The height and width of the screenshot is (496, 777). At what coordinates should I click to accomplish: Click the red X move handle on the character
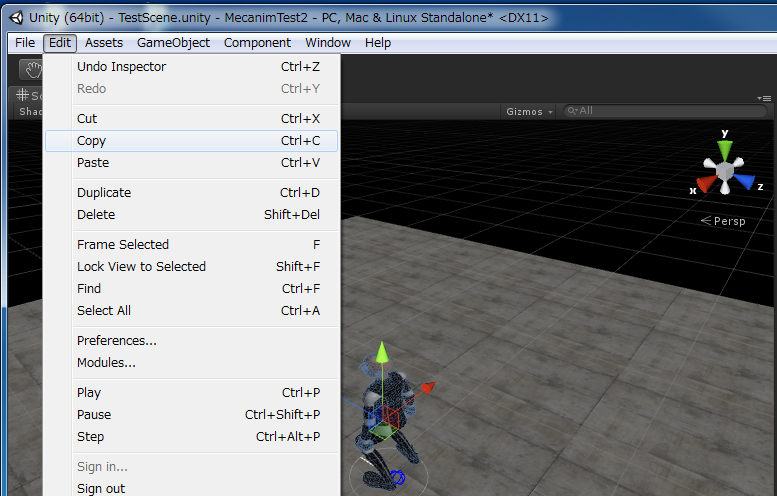tap(429, 387)
